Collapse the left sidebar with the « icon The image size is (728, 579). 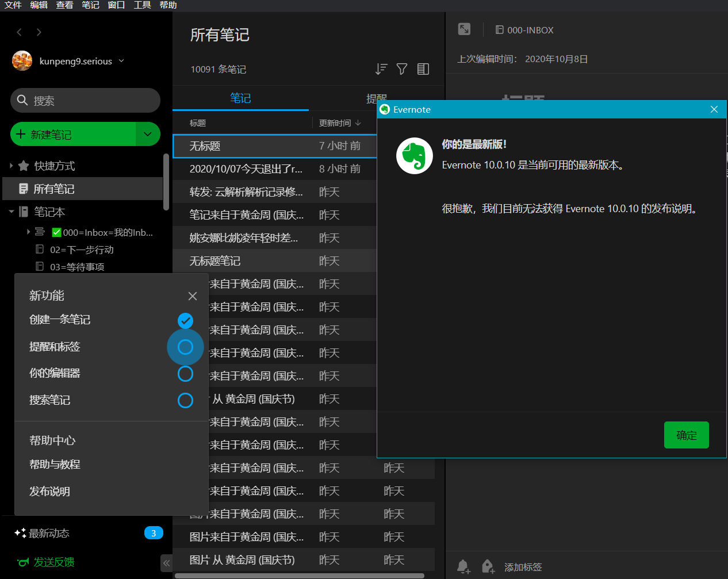pos(166,563)
